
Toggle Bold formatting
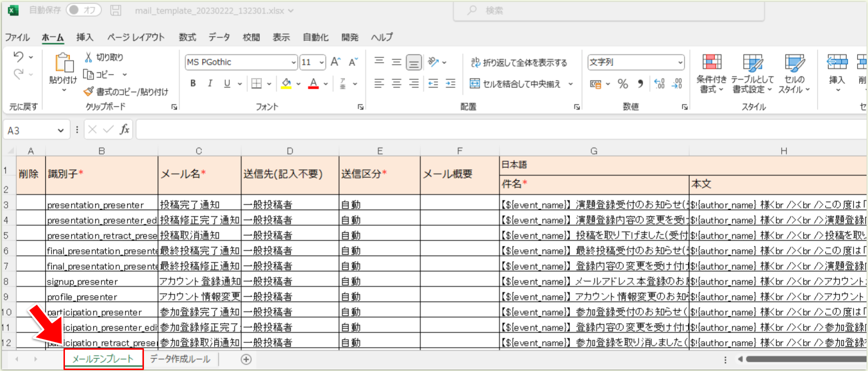193,83
